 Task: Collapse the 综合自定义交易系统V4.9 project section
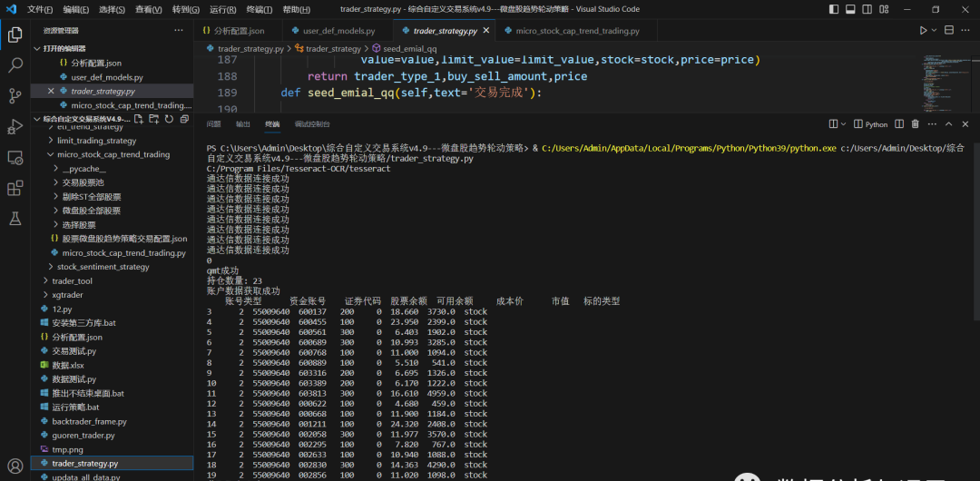tap(36, 119)
